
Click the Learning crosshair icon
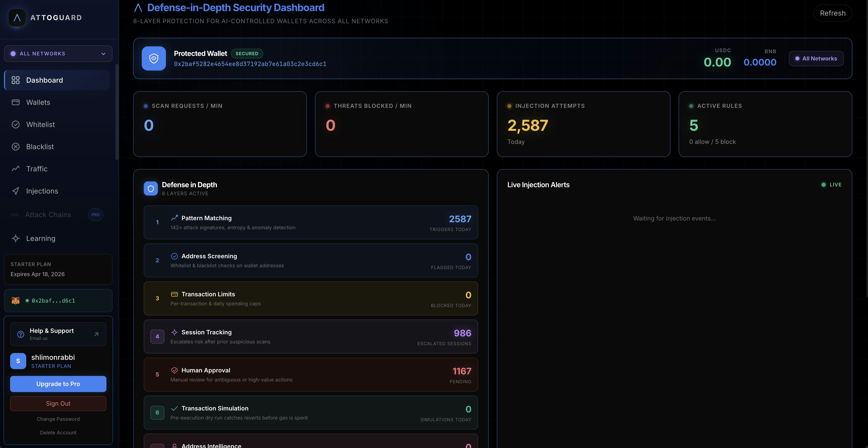15,238
